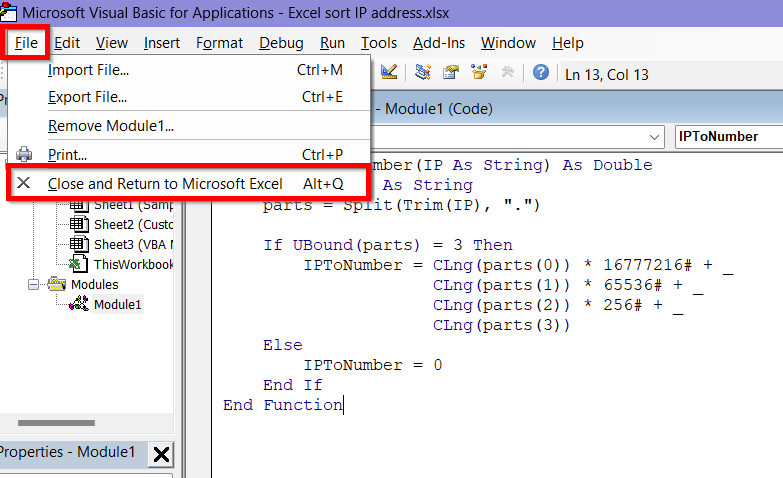Click on the 256# value in code
The image size is (783, 478).
tap(622, 305)
